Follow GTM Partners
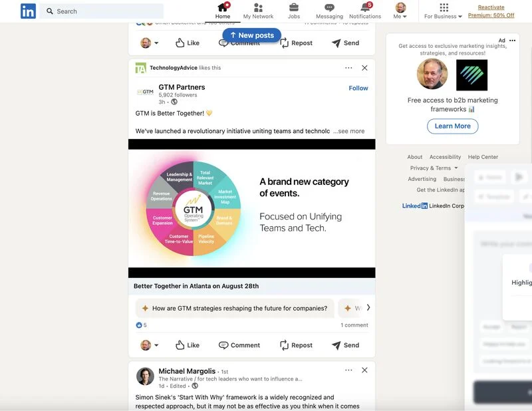 (x=358, y=88)
